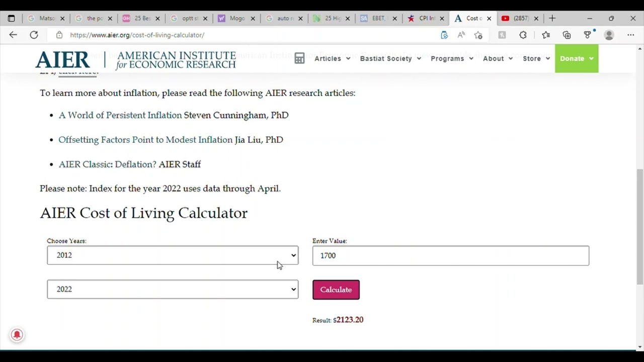Image resolution: width=644 pixels, height=362 pixels.
Task: Click 'Jia Liu, PhD' author text
Action: coord(259,140)
